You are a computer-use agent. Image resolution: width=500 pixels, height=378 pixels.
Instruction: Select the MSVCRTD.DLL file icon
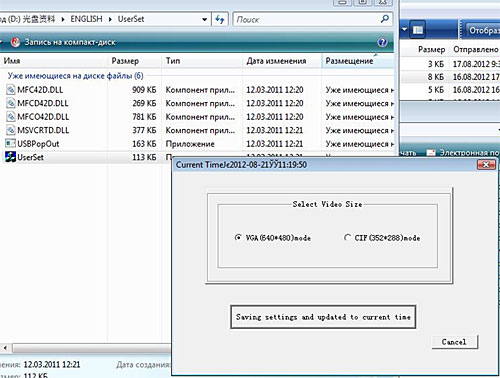(11, 130)
